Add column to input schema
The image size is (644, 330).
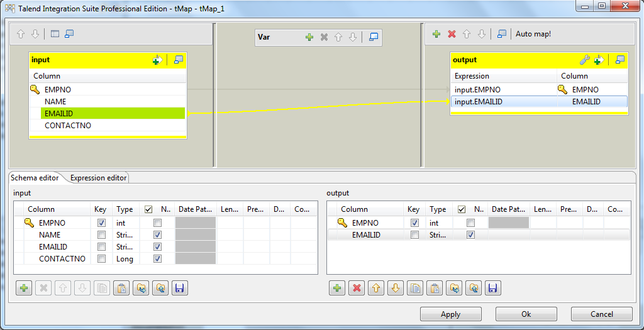pos(24,288)
